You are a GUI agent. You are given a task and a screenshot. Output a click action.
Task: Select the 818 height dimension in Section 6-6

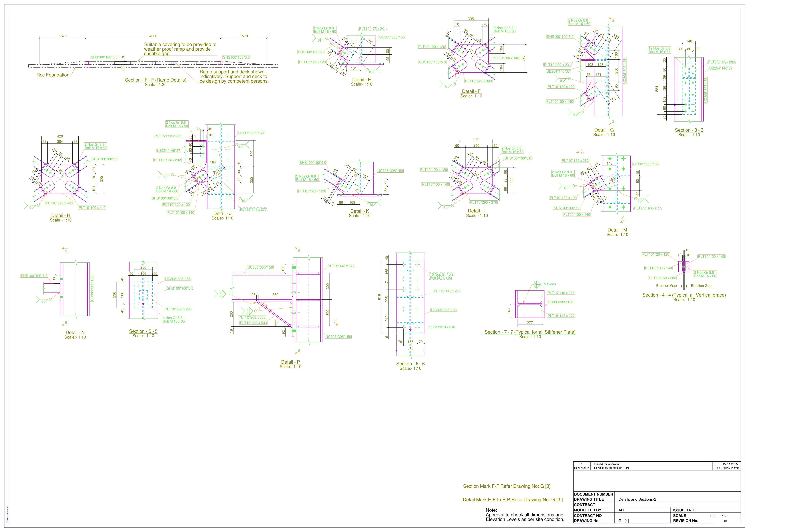[x=380, y=297]
